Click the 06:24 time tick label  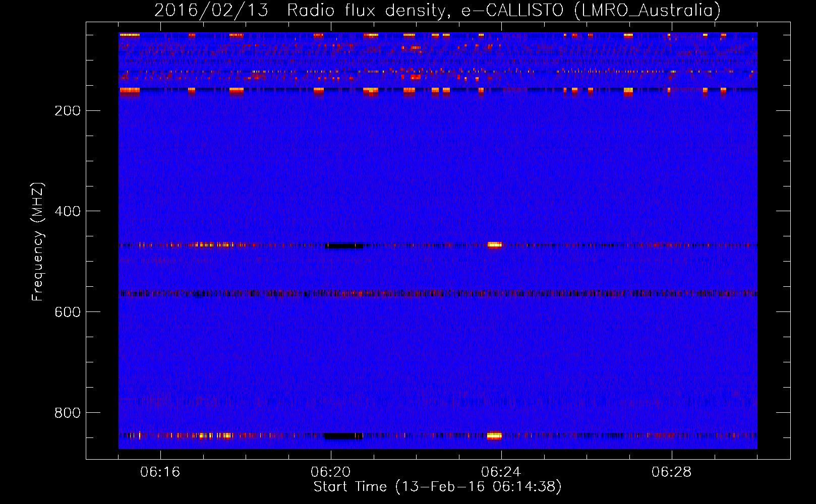pyautogui.click(x=501, y=472)
